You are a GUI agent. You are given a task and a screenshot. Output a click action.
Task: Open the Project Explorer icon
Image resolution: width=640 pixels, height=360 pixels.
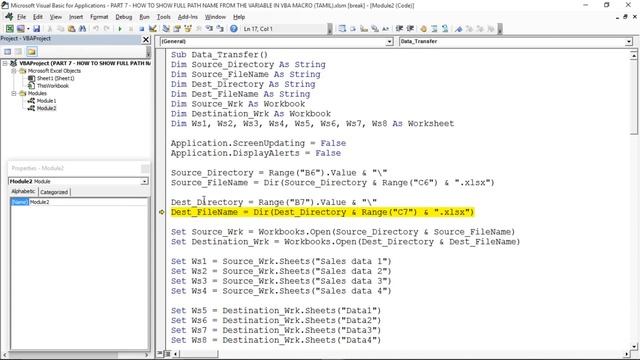coord(166,29)
